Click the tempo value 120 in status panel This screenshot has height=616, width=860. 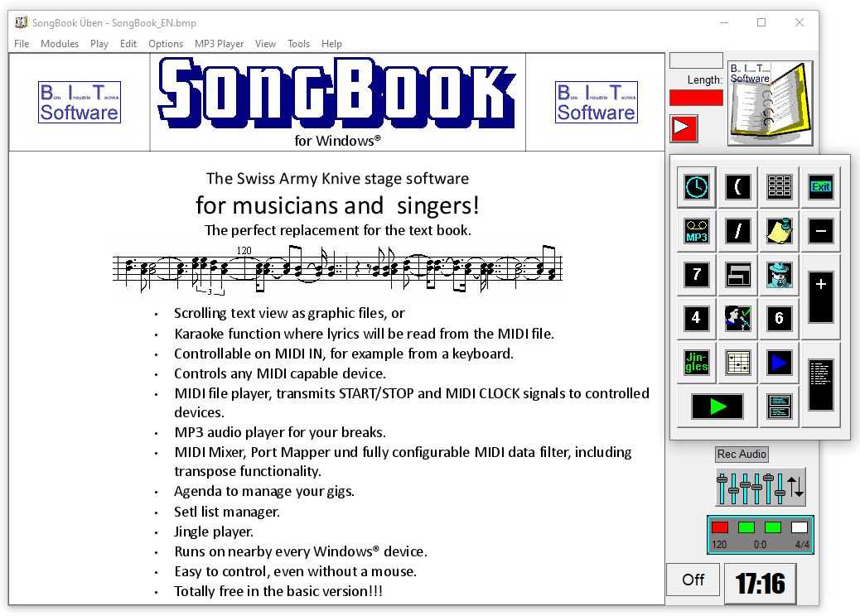tap(719, 545)
